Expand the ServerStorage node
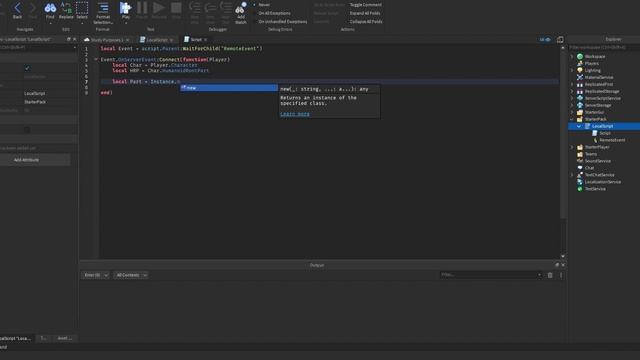640x360 pixels. [572, 105]
